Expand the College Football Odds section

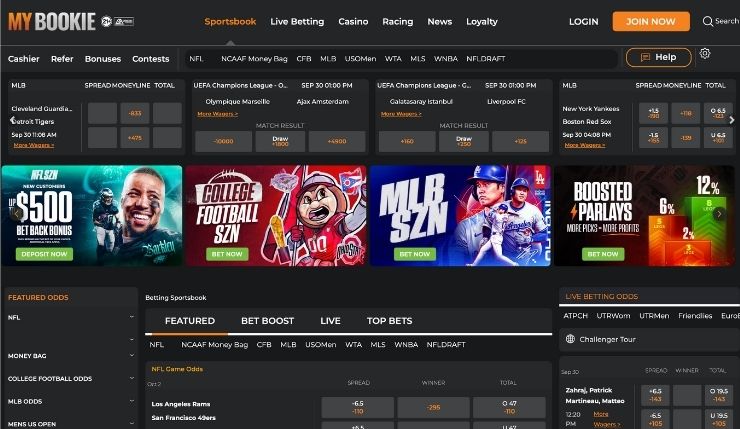(131, 378)
